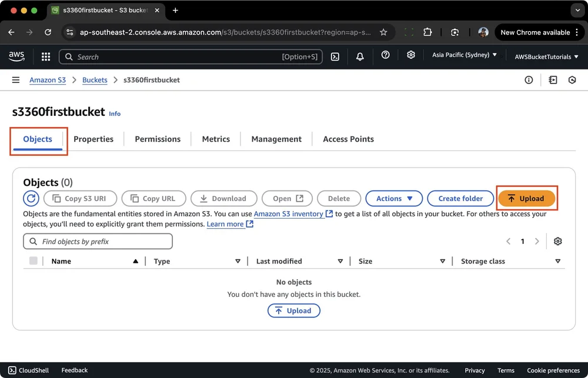Open the Learn more link
This screenshot has width=588, height=378.
(230, 224)
